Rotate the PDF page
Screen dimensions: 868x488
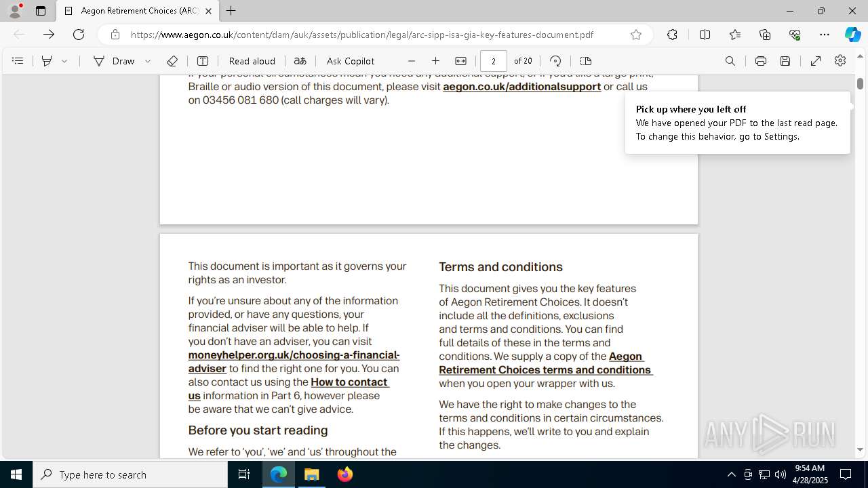(555, 61)
